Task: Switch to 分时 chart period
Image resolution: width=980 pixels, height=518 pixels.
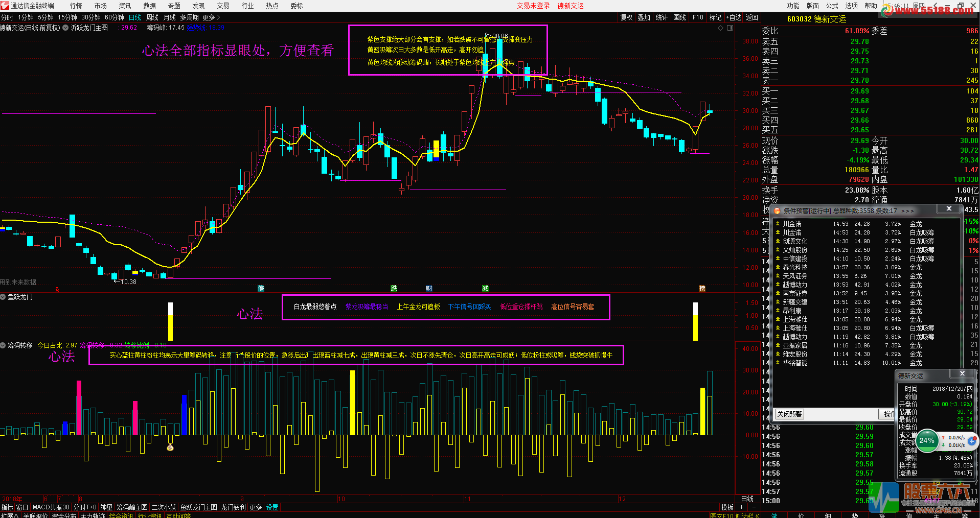Action: 7,17
